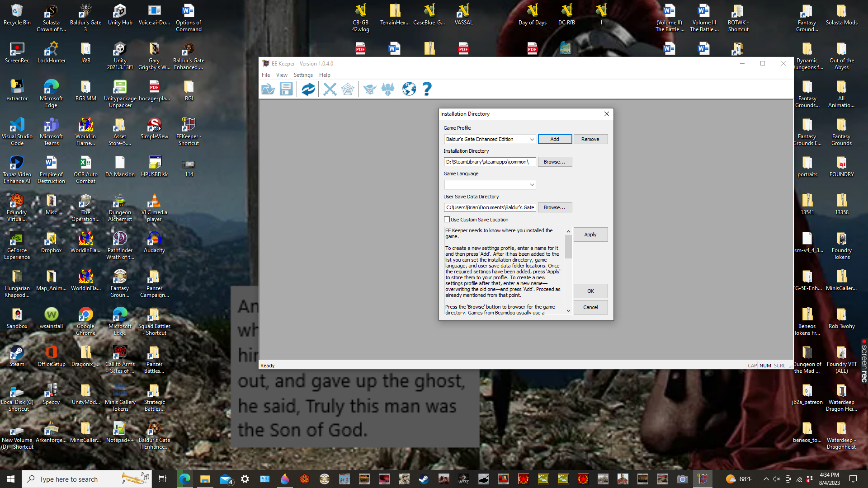Screen dimensions: 868x488
Task: Open saved game using the folder toolbar icon
Action: pyautogui.click(x=268, y=89)
